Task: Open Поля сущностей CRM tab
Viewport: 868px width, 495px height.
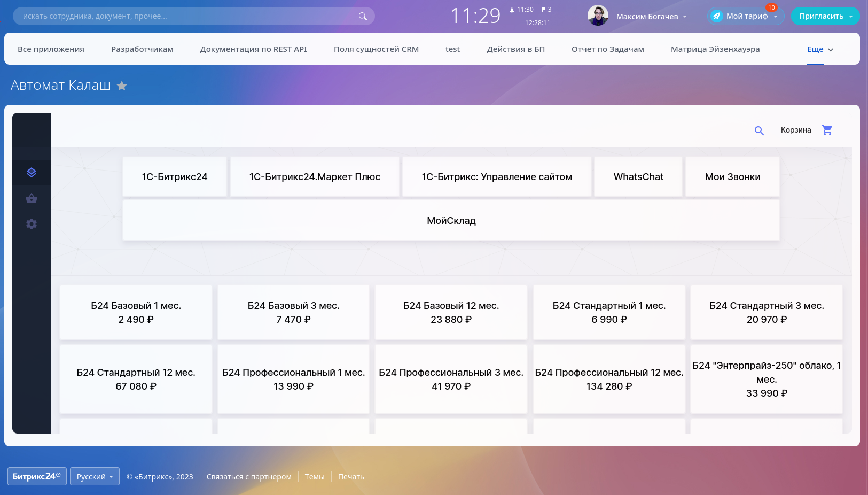Action: click(376, 49)
